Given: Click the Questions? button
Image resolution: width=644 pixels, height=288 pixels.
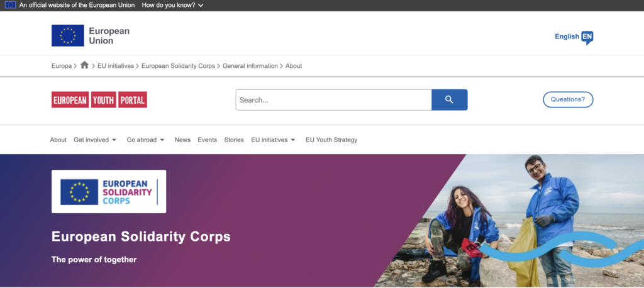Looking at the screenshot, I should pyautogui.click(x=568, y=99).
